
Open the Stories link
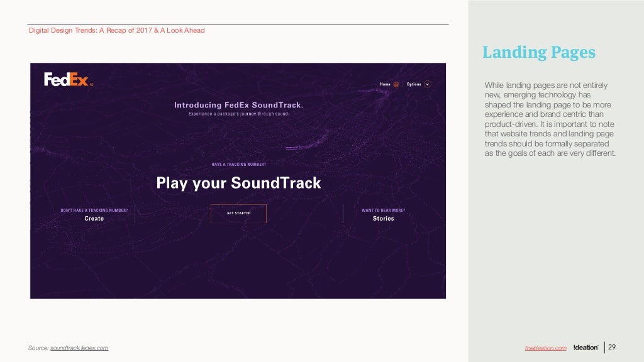point(383,219)
